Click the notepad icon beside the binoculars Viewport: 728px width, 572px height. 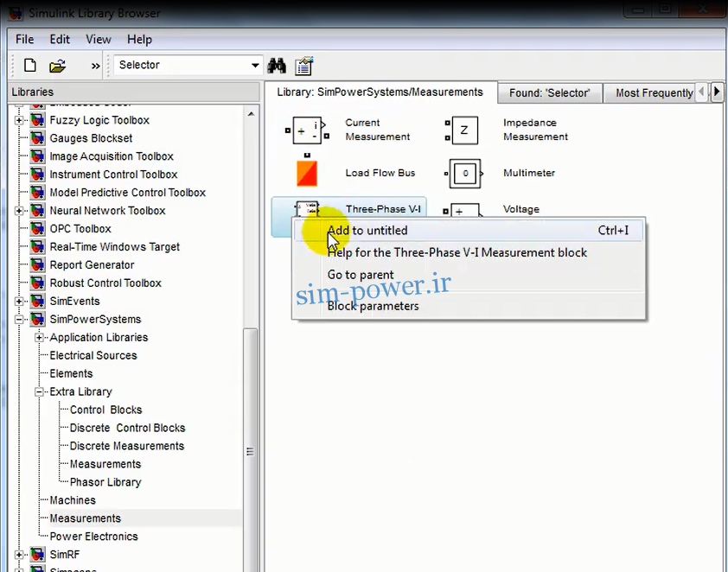304,66
